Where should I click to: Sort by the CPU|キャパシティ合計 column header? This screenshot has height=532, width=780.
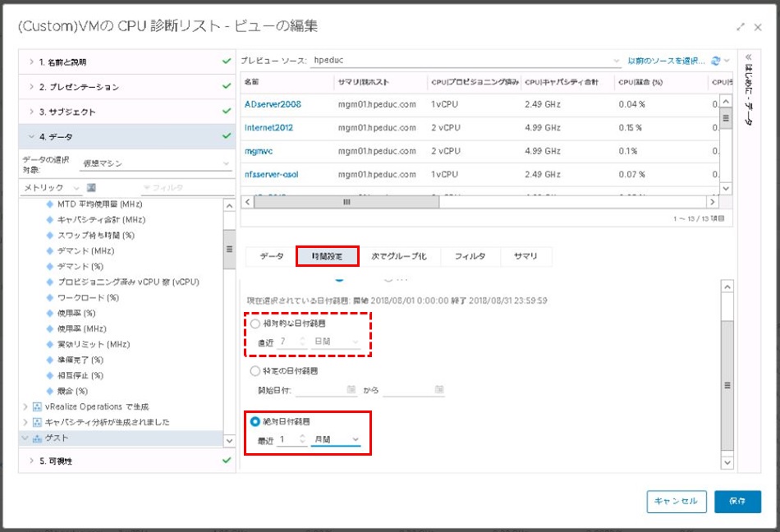[x=567, y=82]
